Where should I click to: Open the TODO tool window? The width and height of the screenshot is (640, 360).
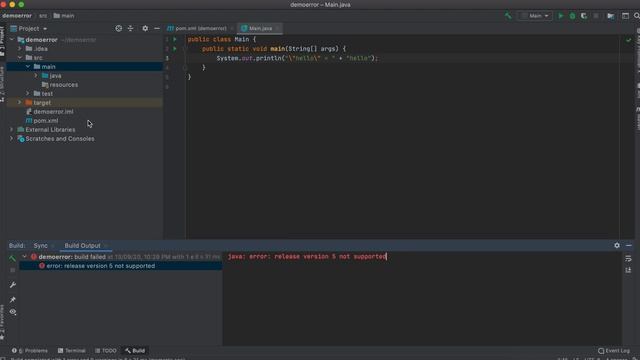pyautogui.click(x=106, y=351)
